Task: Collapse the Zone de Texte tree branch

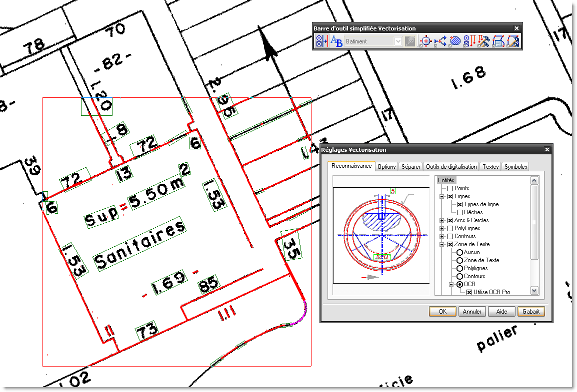Action: pyautogui.click(x=441, y=244)
